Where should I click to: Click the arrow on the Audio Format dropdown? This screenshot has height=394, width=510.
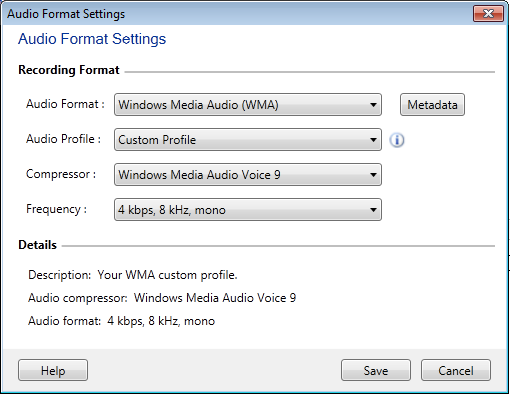tap(373, 105)
